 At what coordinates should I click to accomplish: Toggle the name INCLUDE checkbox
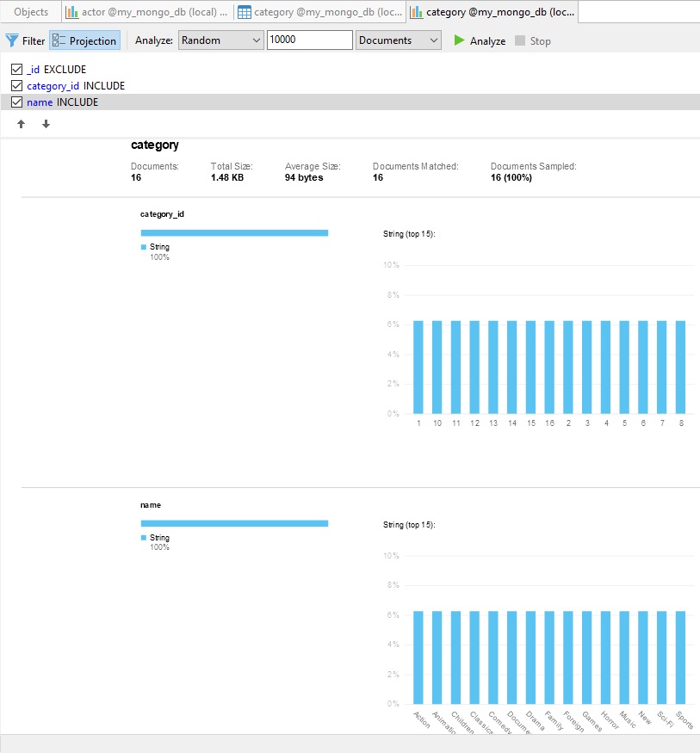(17, 102)
